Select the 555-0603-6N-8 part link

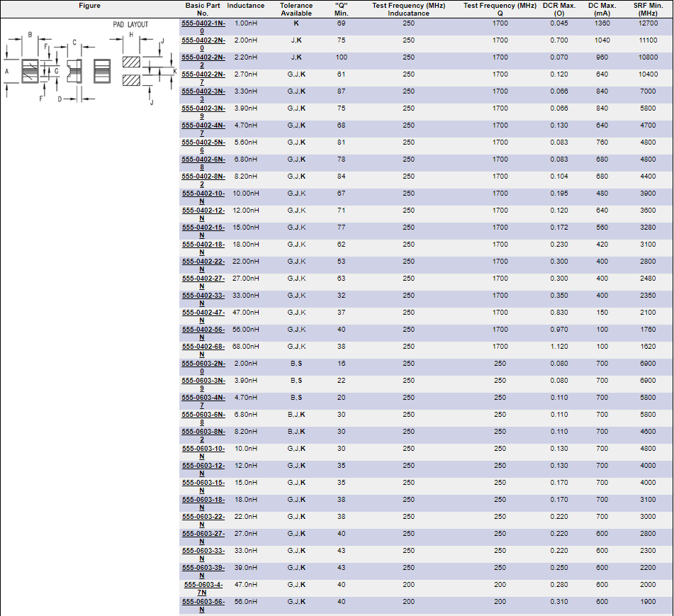203,415
